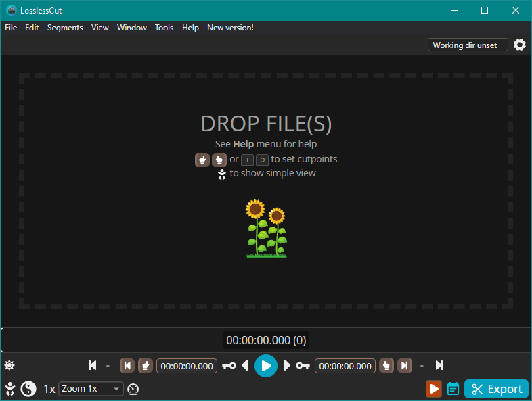Click the speedometer playback speed icon
532x401 pixels.
(133, 389)
